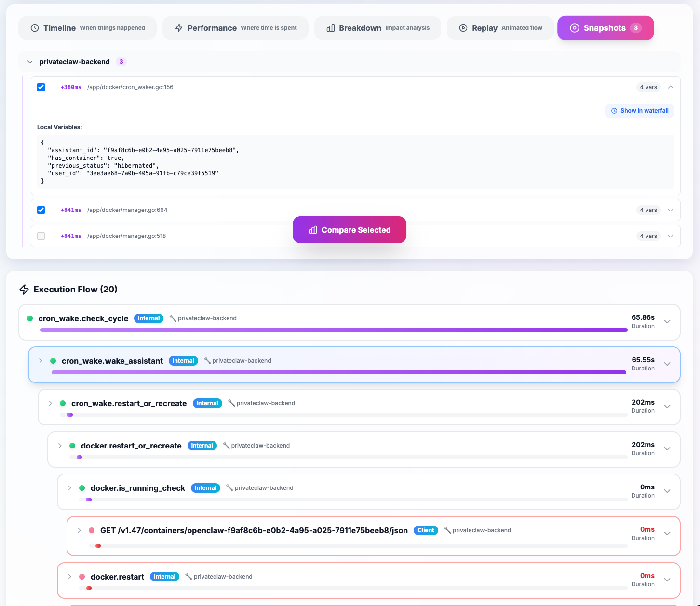Uncheck the manager.go:664 snapshot checkbox
This screenshot has width=700, height=606.
(x=41, y=210)
